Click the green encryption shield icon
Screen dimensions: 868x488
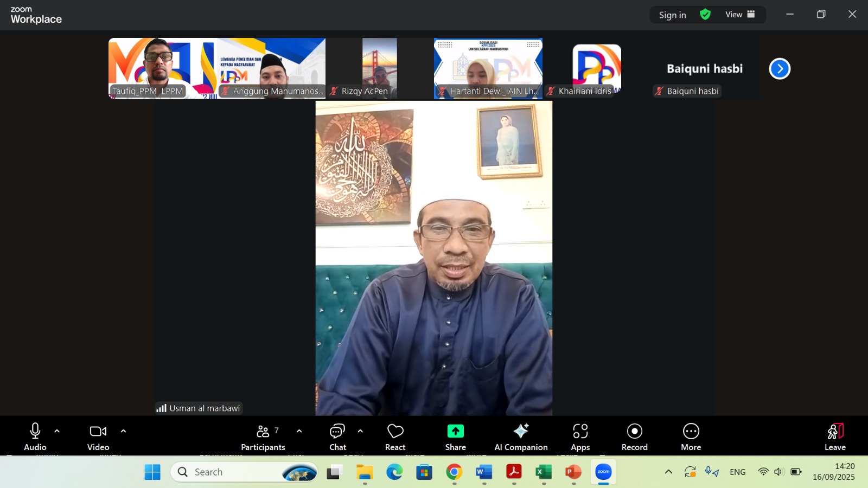[705, 15]
